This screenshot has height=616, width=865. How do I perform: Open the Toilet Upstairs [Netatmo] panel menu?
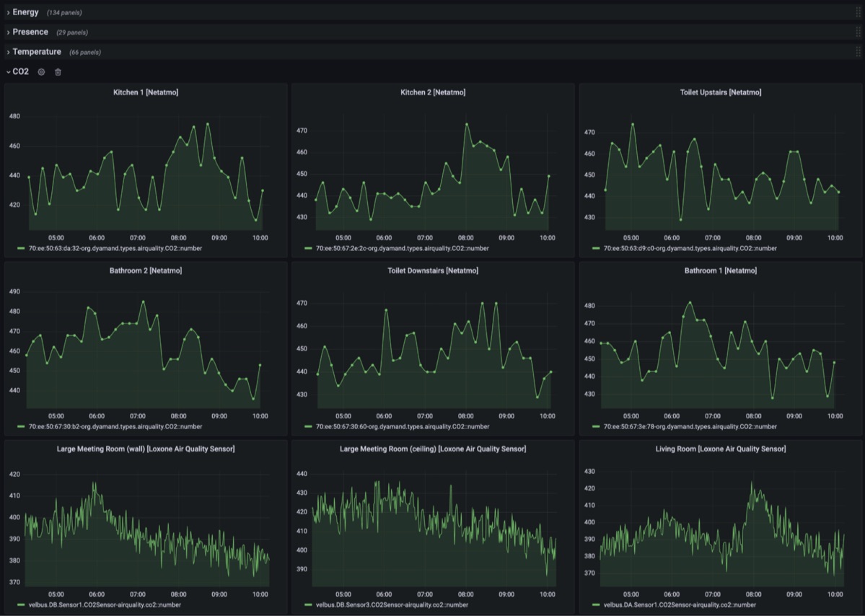[x=720, y=92]
